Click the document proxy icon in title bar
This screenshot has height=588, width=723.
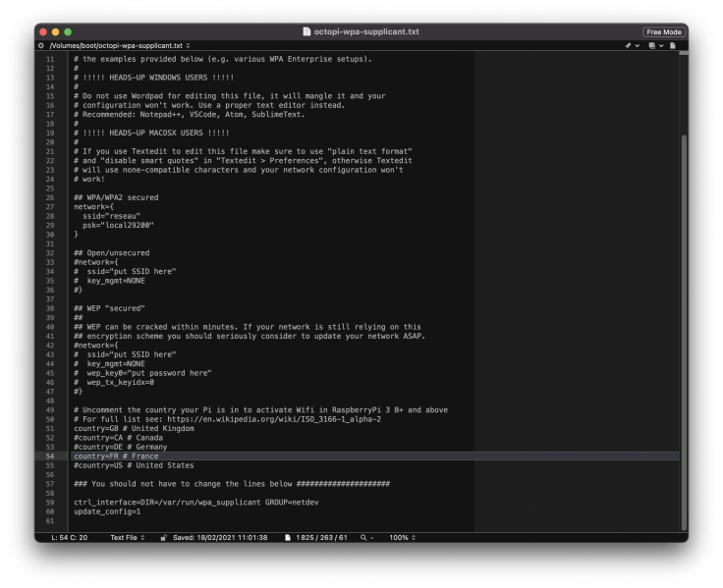[306, 31]
